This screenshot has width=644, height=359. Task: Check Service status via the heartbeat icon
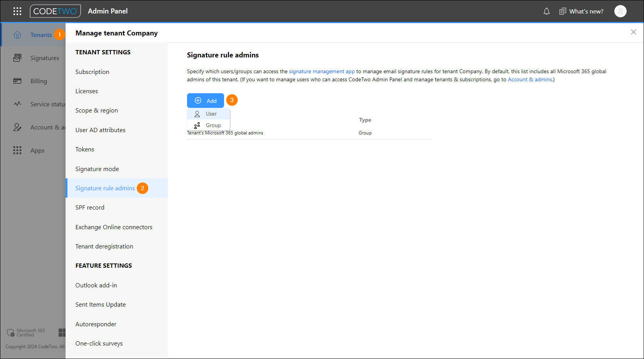tap(17, 104)
